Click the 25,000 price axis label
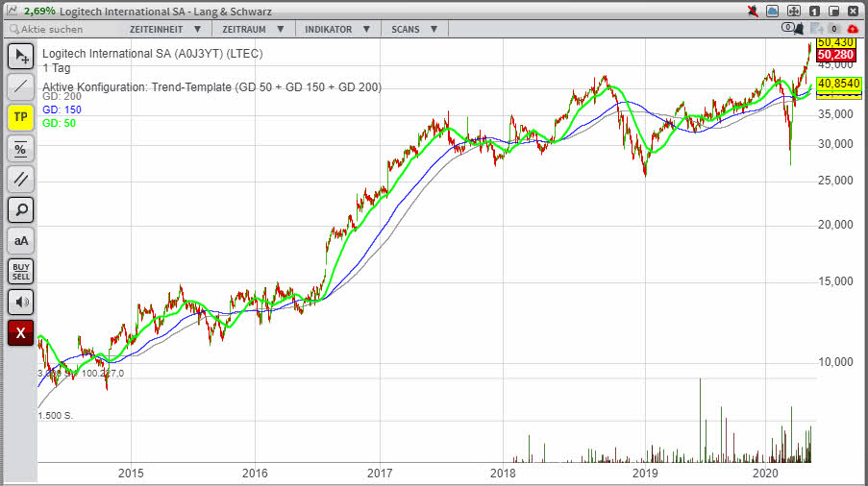The height and width of the screenshot is (486, 868). (x=835, y=181)
